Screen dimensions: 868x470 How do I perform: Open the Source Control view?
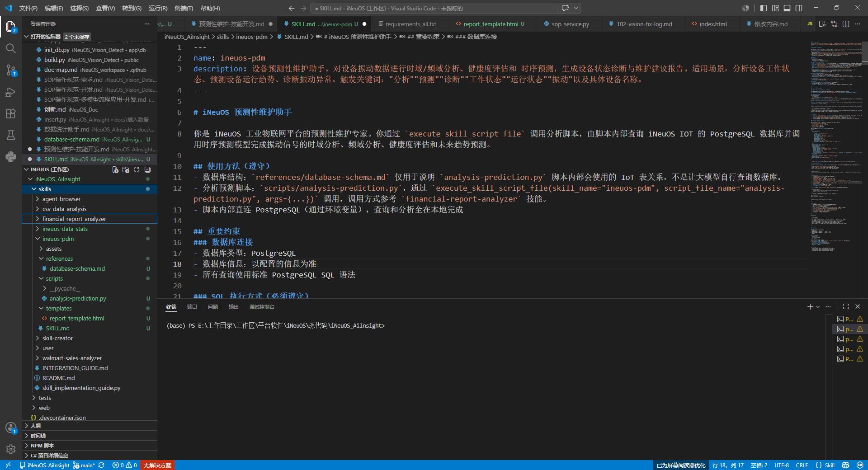(x=11, y=70)
